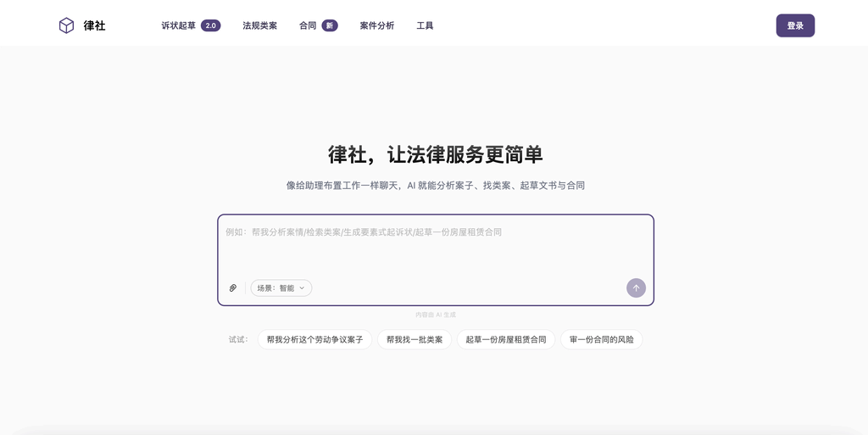Click the 律社 cube logo icon
Viewport: 868px width, 435px height.
[66, 25]
